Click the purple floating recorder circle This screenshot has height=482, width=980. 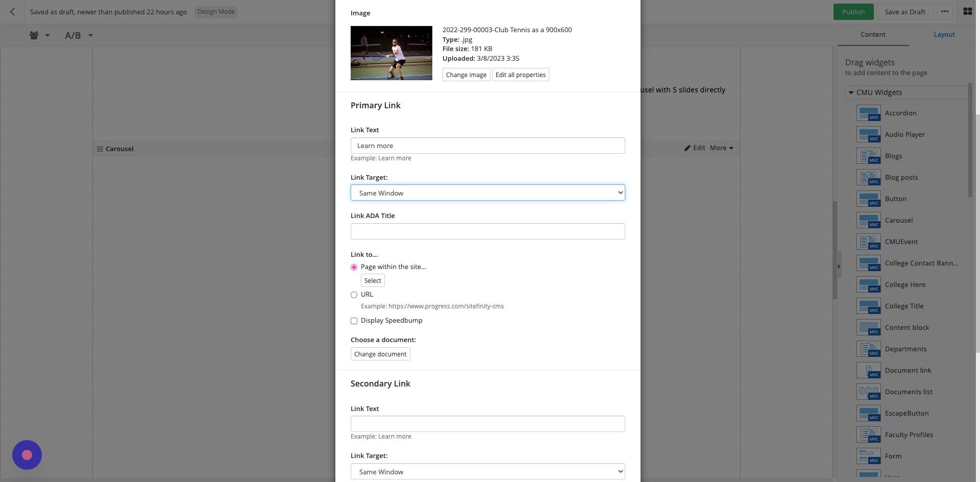pyautogui.click(x=27, y=455)
